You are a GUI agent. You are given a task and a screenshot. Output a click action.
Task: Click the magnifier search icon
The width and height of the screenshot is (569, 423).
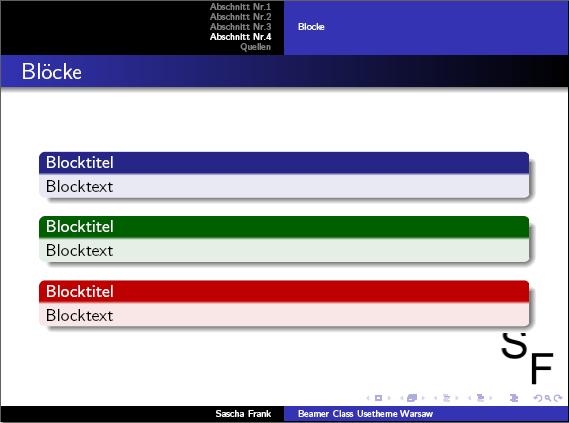coord(548,398)
